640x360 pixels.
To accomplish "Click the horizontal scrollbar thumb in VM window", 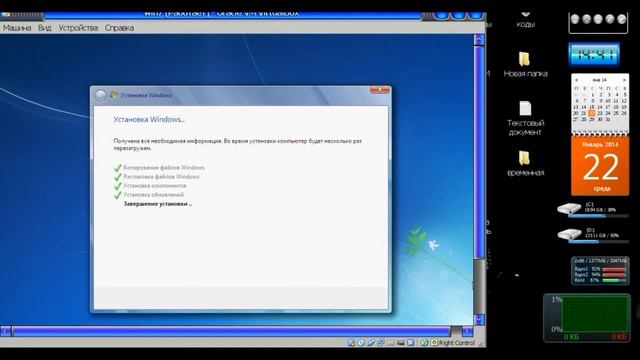I will [x=231, y=331].
